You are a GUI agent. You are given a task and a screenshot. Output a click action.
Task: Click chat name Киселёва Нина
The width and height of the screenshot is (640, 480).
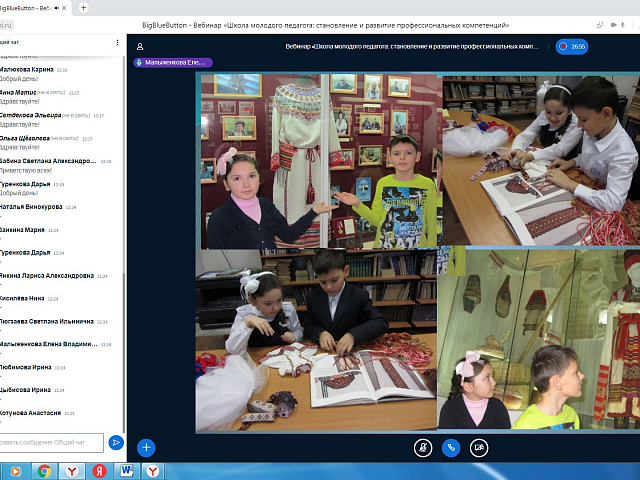click(x=22, y=298)
